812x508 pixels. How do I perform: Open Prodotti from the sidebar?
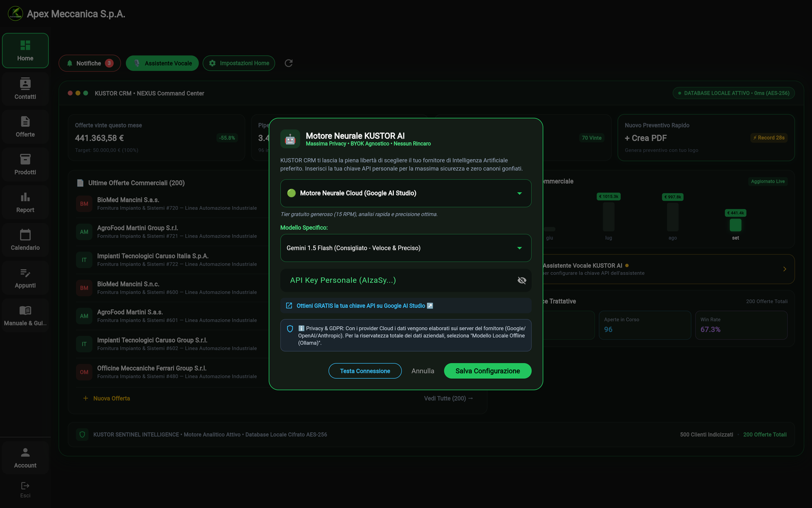(x=25, y=165)
